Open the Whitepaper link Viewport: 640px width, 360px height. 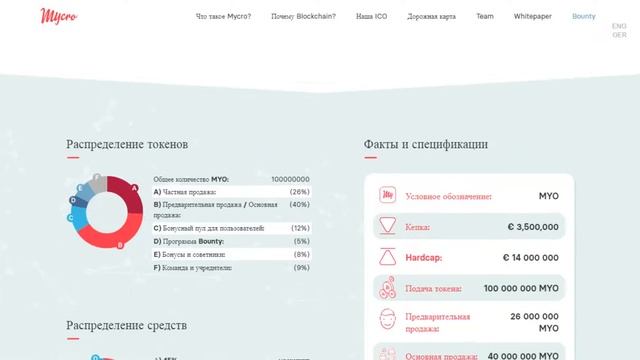tap(533, 16)
